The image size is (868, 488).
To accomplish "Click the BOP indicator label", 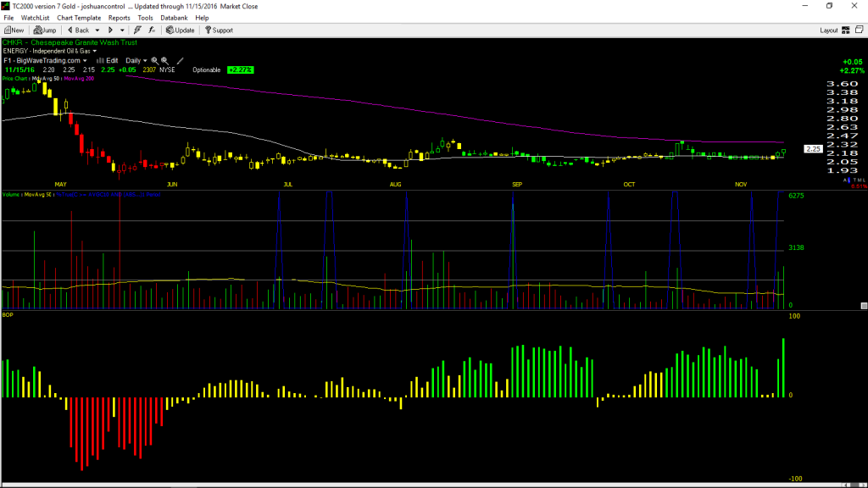I will [8, 315].
